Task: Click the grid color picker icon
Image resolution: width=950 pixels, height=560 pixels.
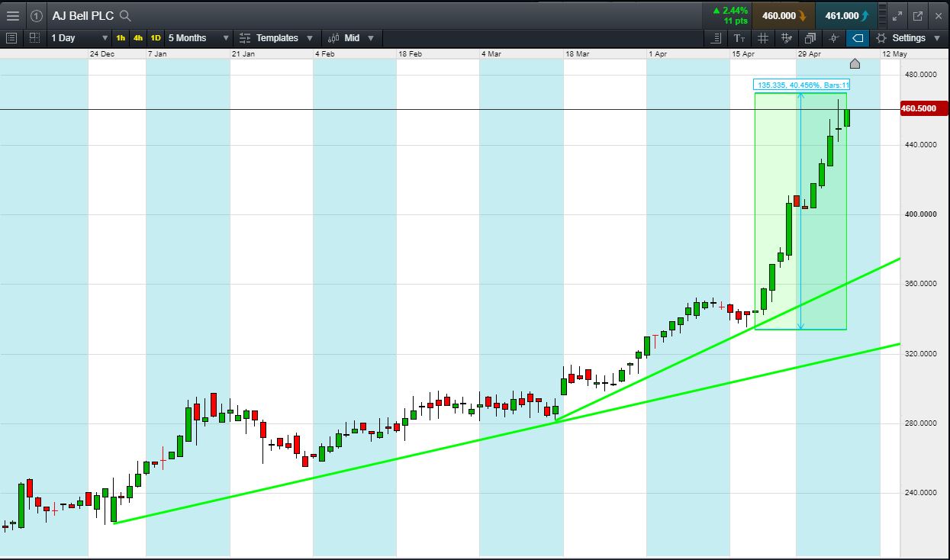Action: coord(787,38)
